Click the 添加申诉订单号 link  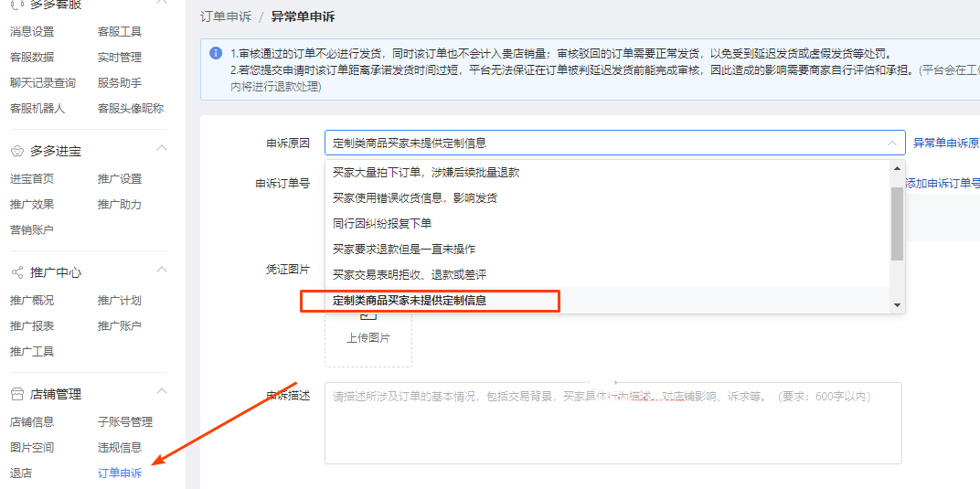click(x=942, y=184)
